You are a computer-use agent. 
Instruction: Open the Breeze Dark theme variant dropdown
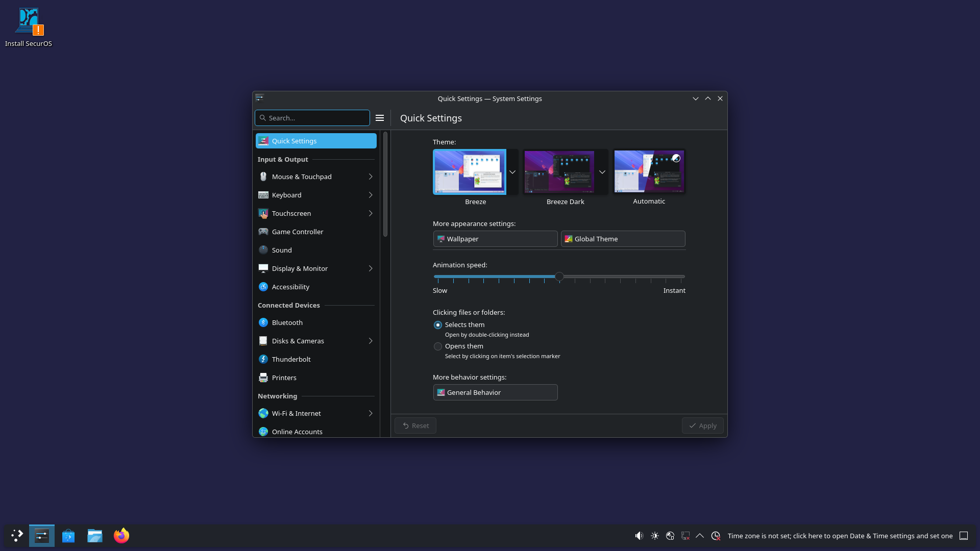click(x=602, y=172)
